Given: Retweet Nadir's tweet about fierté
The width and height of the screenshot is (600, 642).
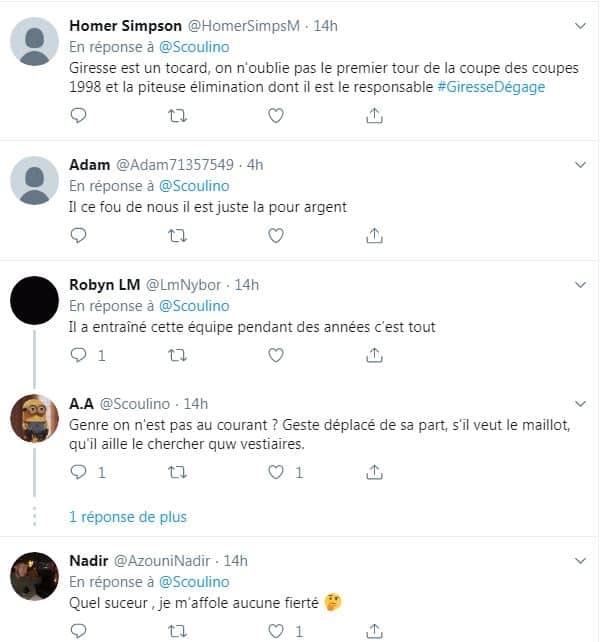Looking at the screenshot, I should [177, 631].
